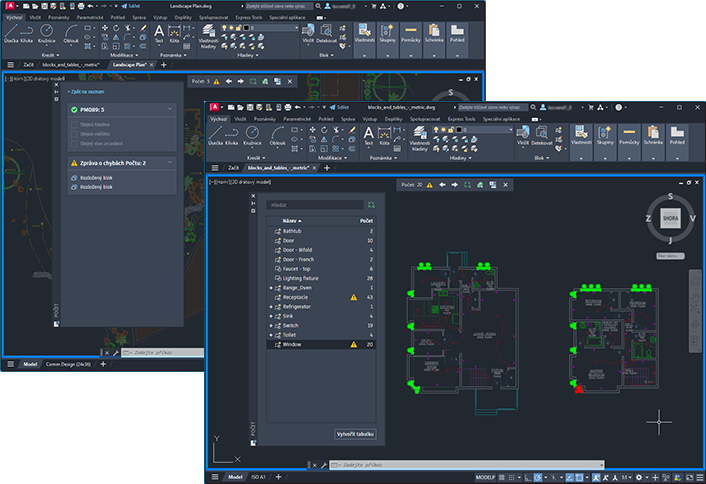
Task: Open Kreslit panel dropdown in front window
Action: click(256, 158)
